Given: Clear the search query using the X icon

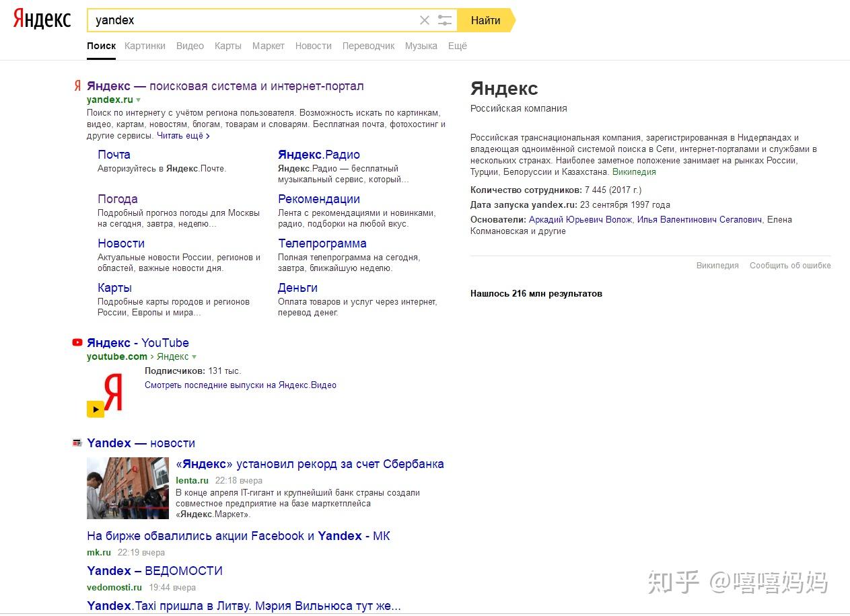Looking at the screenshot, I should pyautogui.click(x=425, y=20).
